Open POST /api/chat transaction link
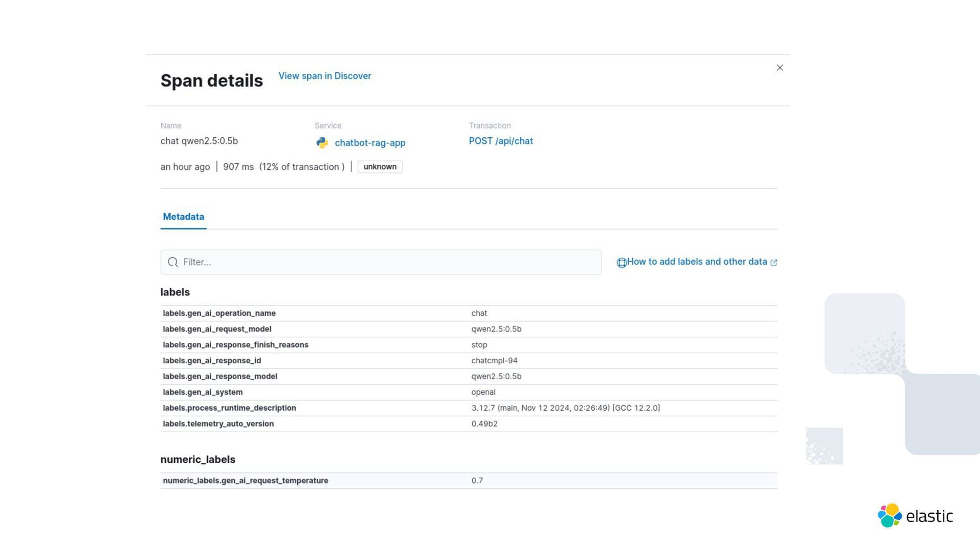The height and width of the screenshot is (551, 980). (x=500, y=141)
